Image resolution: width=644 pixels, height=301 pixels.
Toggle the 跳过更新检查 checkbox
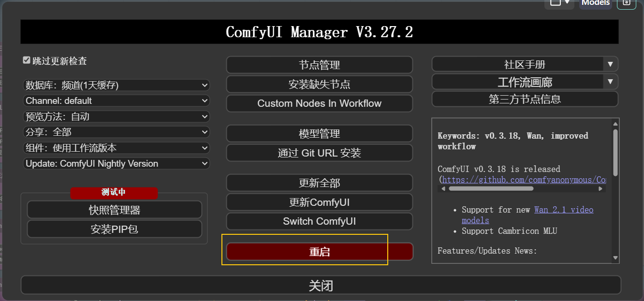coord(27,60)
